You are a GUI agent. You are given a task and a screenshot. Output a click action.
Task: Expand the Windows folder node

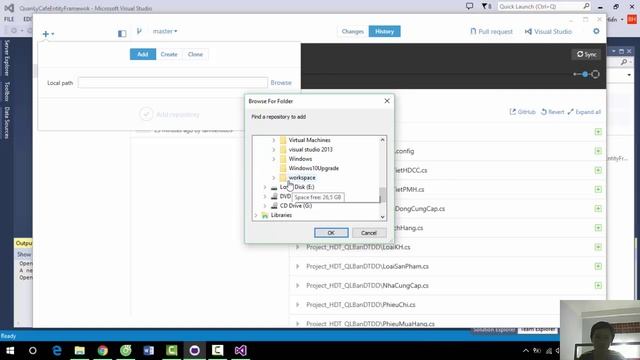point(274,159)
